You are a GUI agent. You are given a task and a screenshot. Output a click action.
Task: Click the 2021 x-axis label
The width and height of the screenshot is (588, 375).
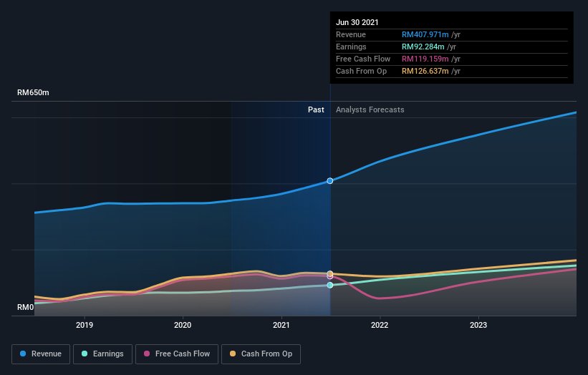281,325
